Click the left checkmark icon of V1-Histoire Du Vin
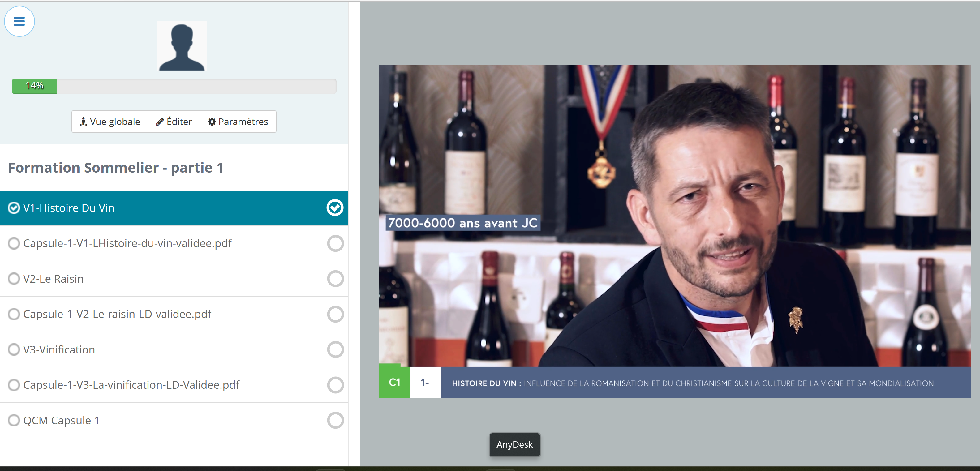This screenshot has height=471, width=980. [x=14, y=208]
